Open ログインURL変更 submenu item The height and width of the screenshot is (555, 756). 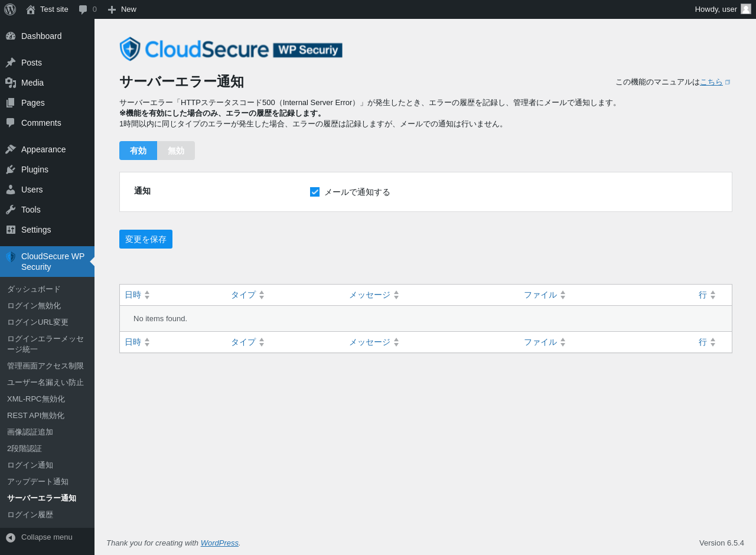point(47,322)
